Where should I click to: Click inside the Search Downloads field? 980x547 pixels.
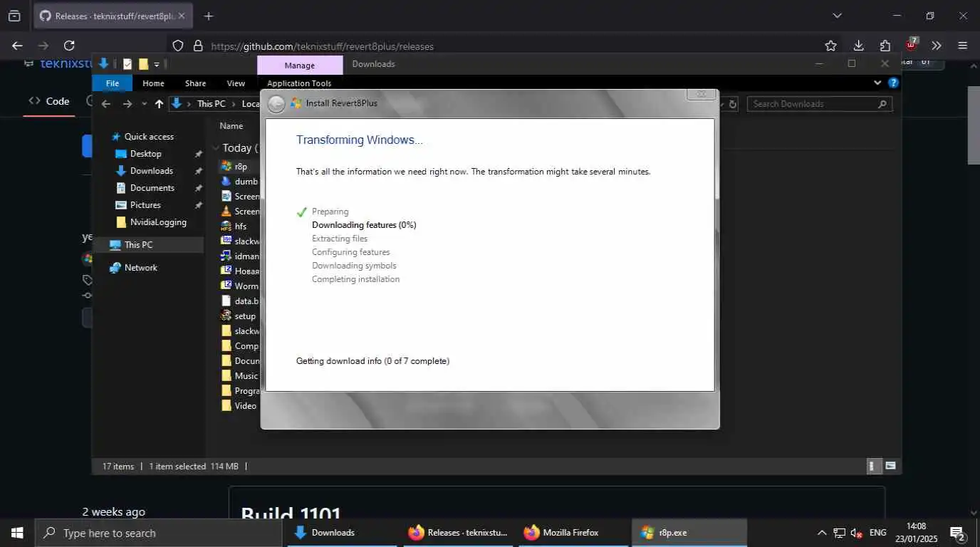pyautogui.click(x=819, y=104)
